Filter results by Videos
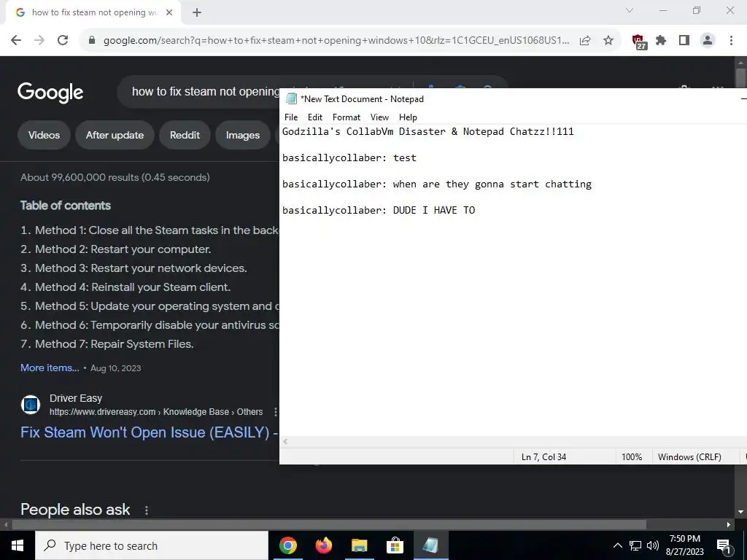747x560 pixels. point(44,135)
